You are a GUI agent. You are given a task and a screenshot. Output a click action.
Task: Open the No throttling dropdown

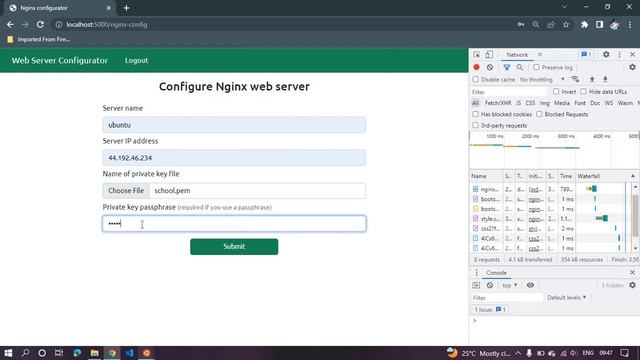point(542,80)
